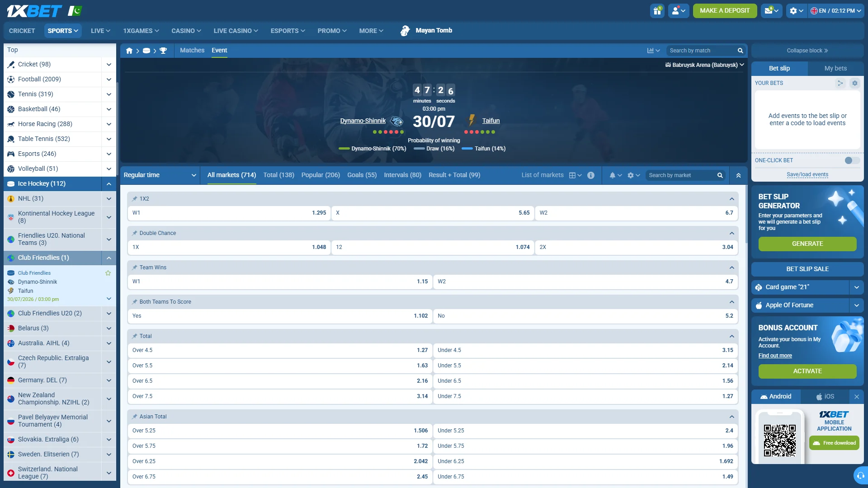This screenshot has height=488, width=868.
Task: Open the messages envelope icon
Action: coord(772,11)
